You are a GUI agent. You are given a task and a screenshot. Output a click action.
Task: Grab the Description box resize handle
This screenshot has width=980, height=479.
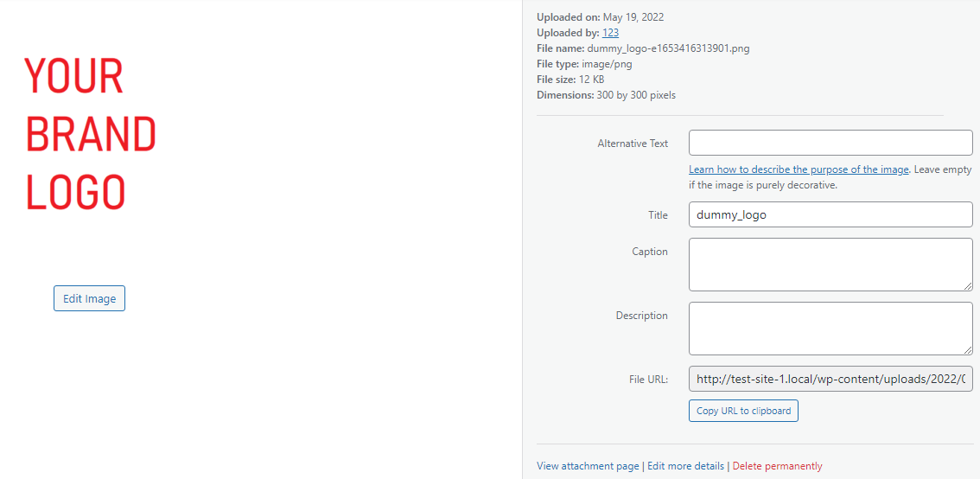pos(968,351)
